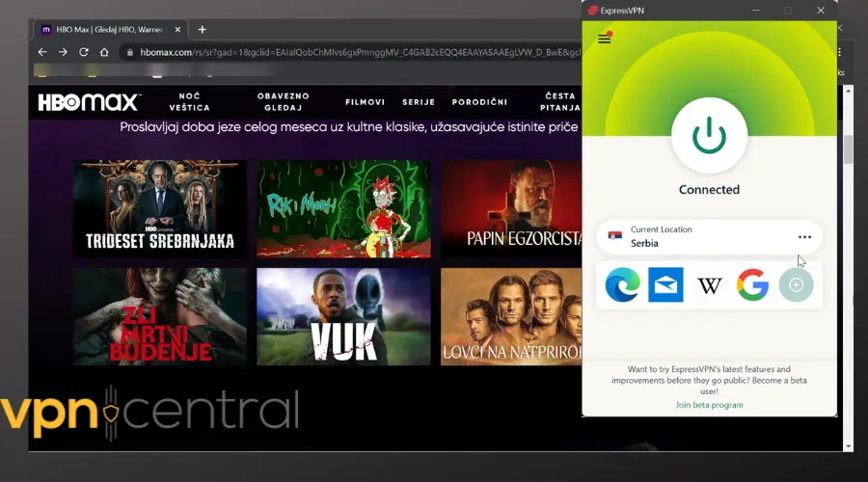868x482 pixels.
Task: Select Serbia current location box
Action: pos(709,237)
